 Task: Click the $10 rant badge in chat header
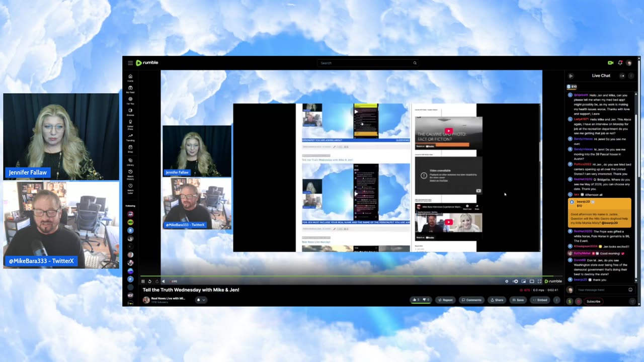(x=572, y=86)
